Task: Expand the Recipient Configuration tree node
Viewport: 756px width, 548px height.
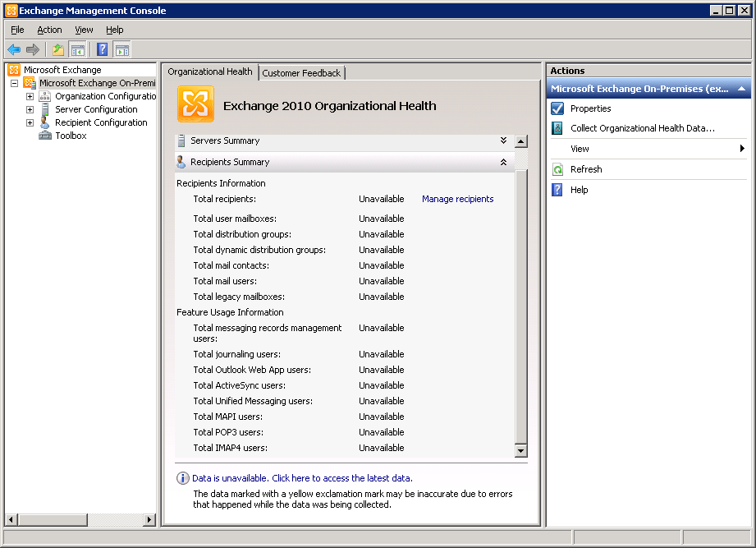Action: coord(30,122)
